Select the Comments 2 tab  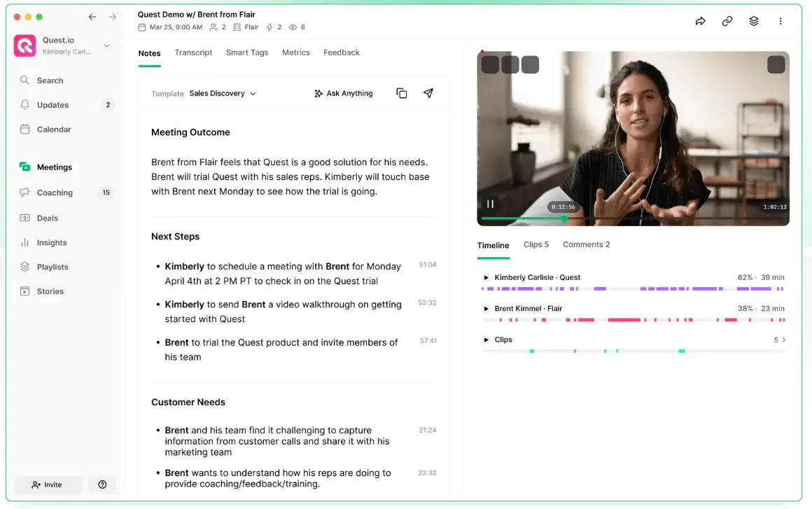pos(586,244)
